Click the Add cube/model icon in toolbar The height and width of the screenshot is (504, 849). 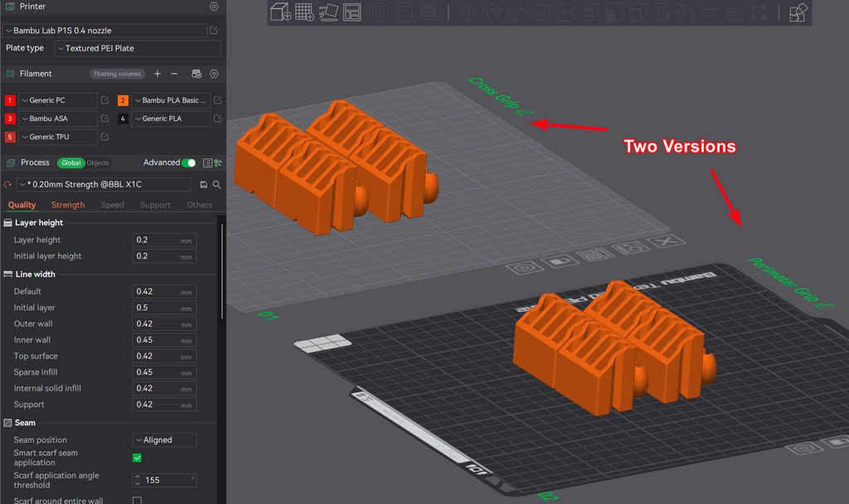click(x=280, y=12)
